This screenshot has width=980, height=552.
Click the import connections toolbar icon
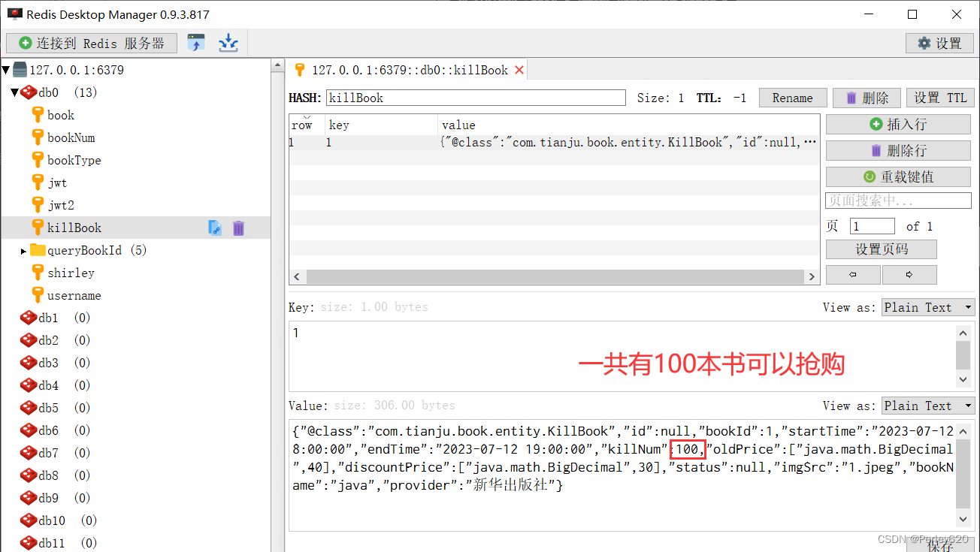tap(196, 43)
